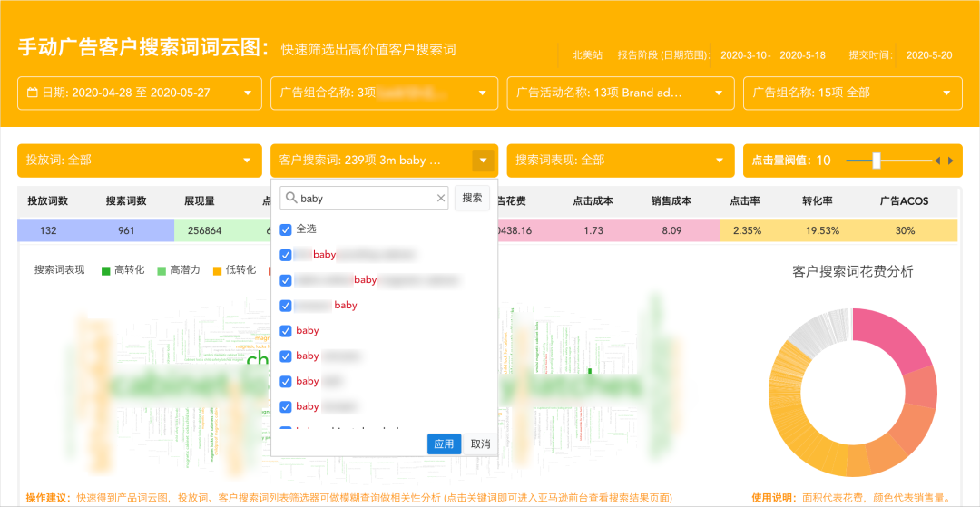Collapse the 客户搜索词 dropdown arrow
980x507 pixels.
483,161
